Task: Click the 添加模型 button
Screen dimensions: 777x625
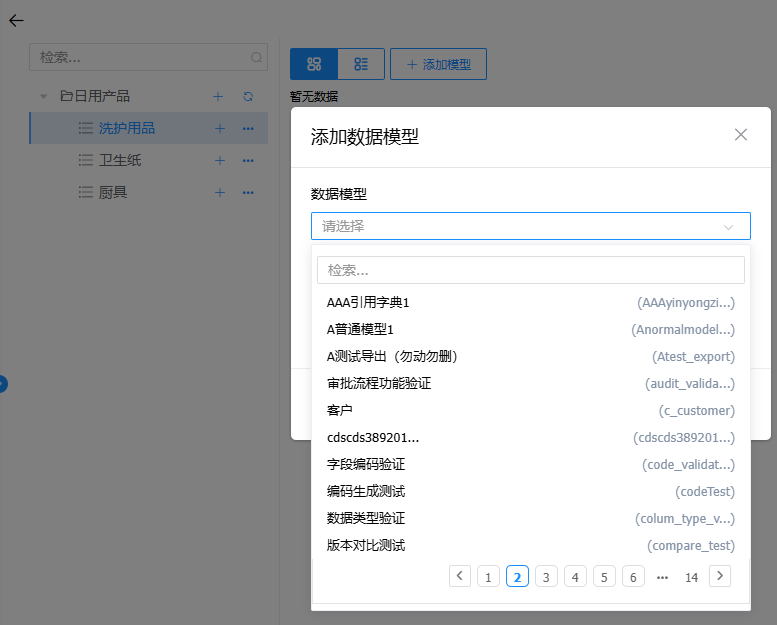Action: (438, 64)
